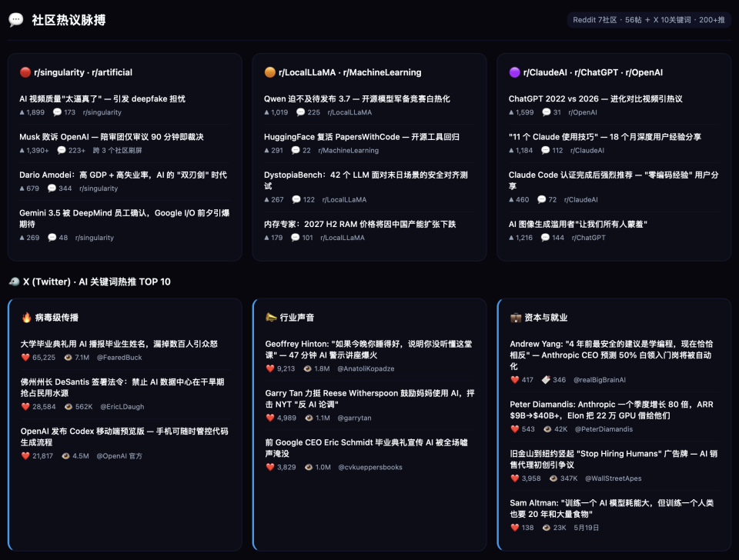The height and width of the screenshot is (560, 739).
Task: Click the comment bubble showing 225
Action: (x=300, y=112)
